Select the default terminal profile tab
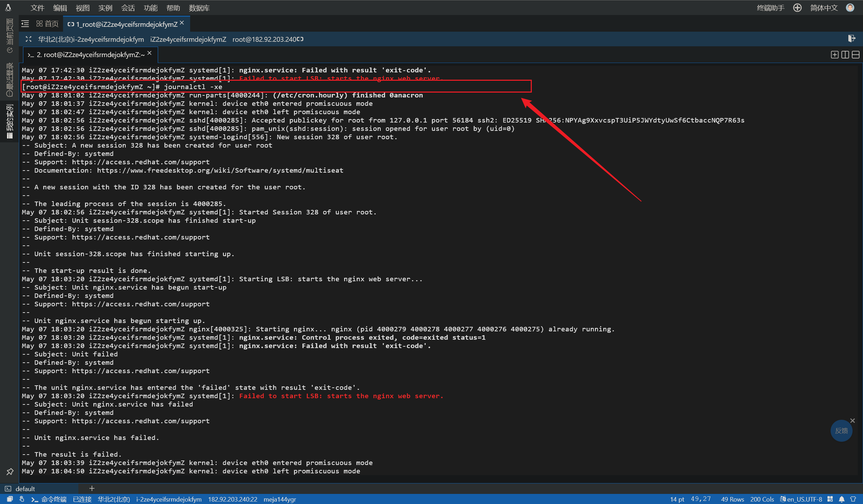Image resolution: width=863 pixels, height=504 pixels. [25, 489]
